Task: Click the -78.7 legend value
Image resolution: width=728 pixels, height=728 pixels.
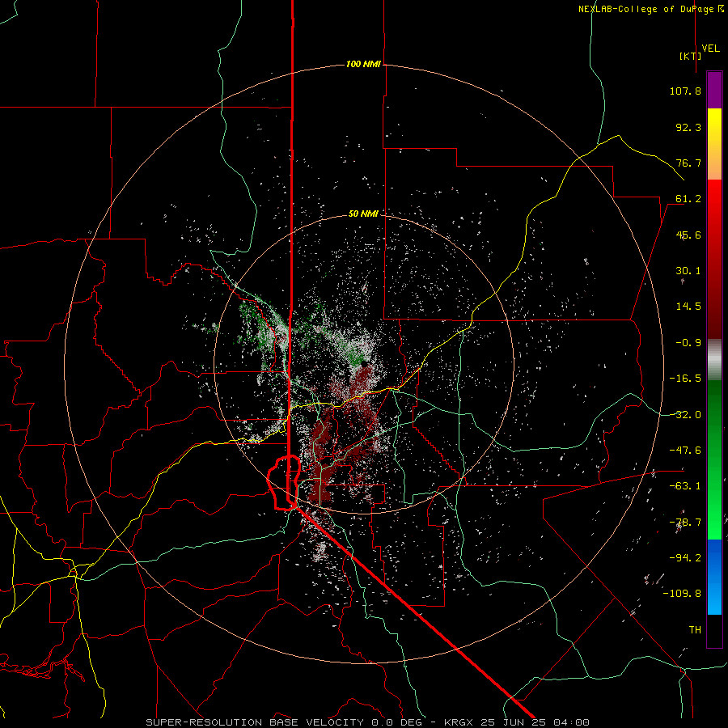Action: coord(685,523)
